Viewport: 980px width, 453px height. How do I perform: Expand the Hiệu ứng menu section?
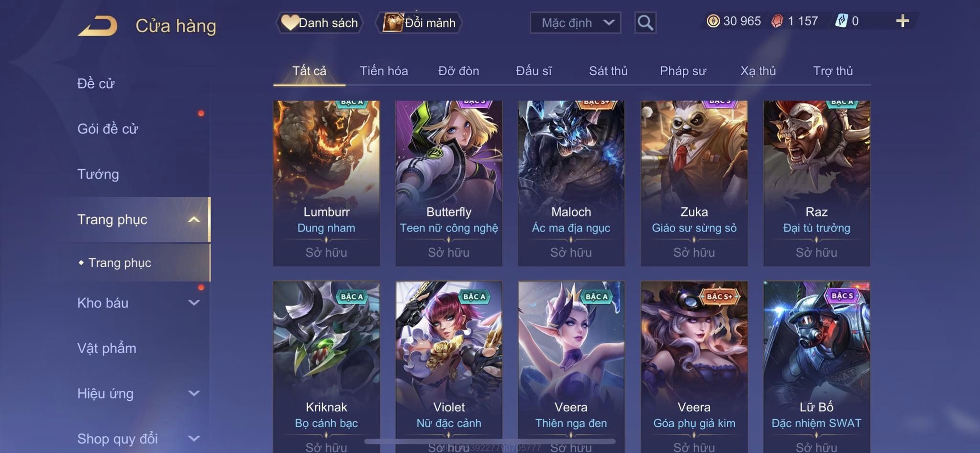(x=138, y=393)
